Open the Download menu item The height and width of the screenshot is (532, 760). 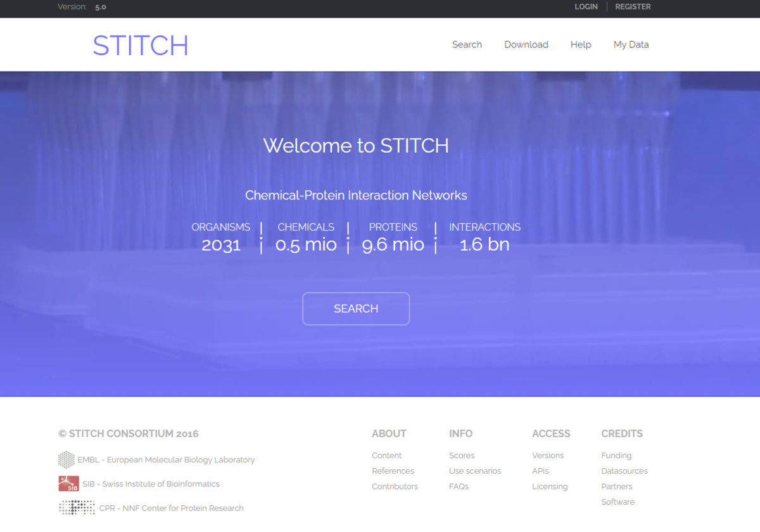click(x=526, y=44)
